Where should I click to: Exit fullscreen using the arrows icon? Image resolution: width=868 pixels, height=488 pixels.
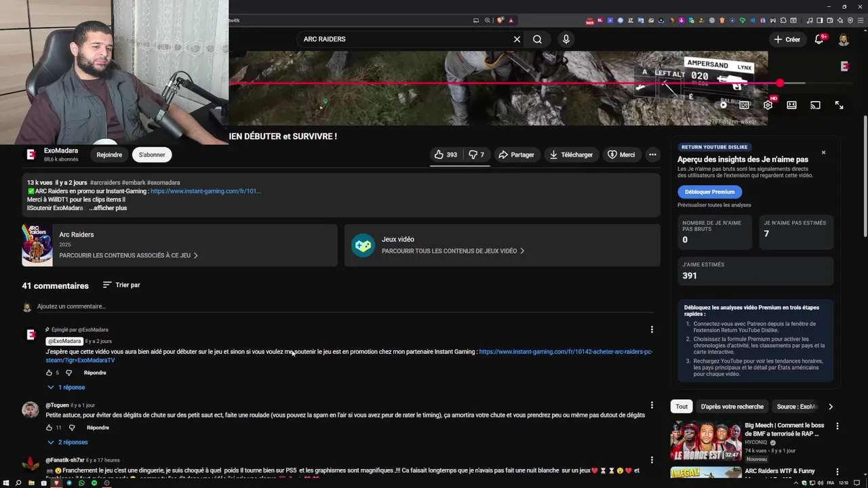coord(839,105)
